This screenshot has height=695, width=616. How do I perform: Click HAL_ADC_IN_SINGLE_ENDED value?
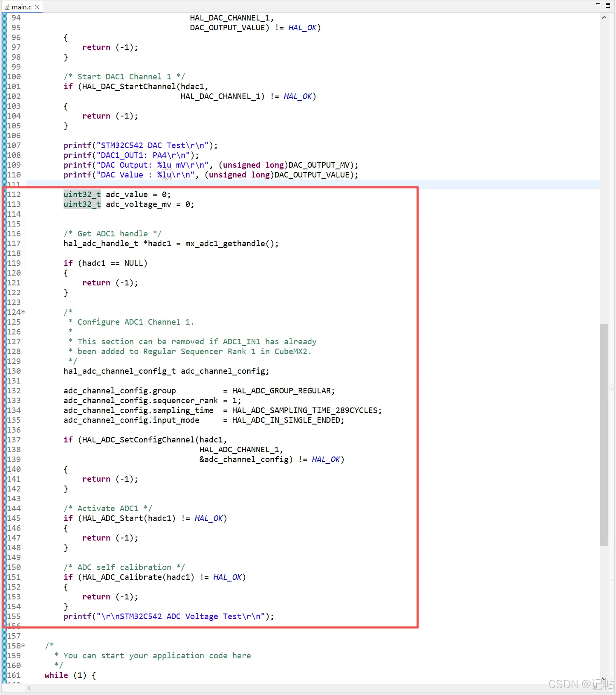click(286, 420)
